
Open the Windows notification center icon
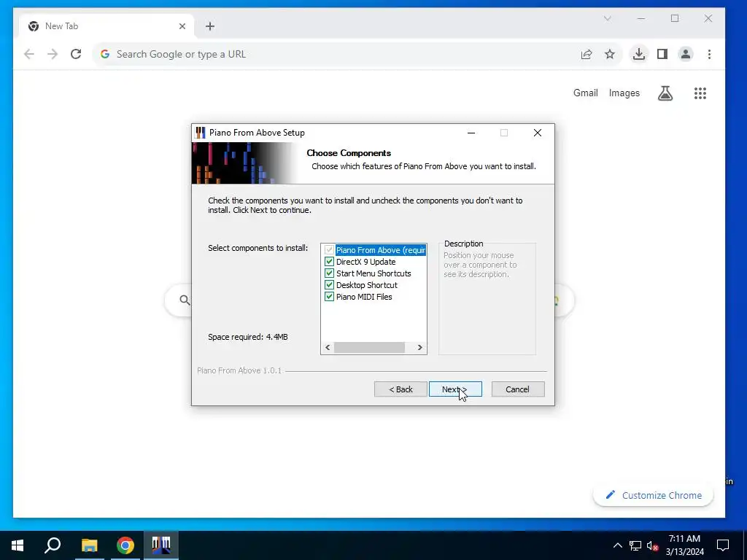(723, 545)
